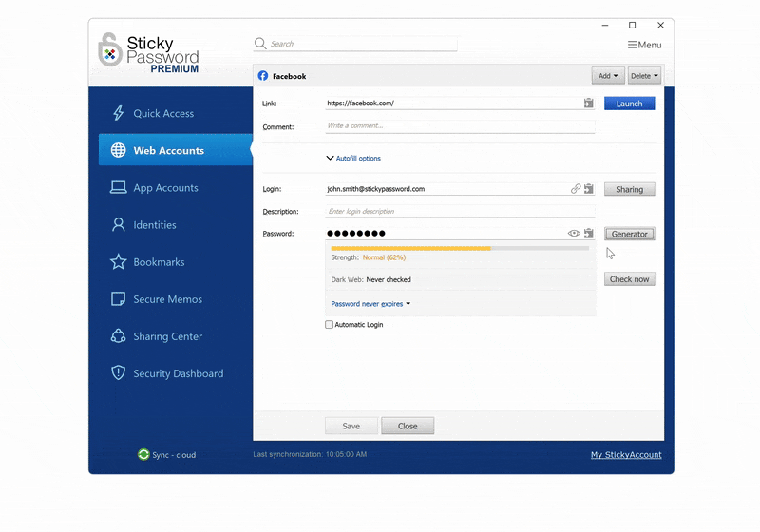
Task: Click the chain link icon beside login
Action: (x=576, y=189)
